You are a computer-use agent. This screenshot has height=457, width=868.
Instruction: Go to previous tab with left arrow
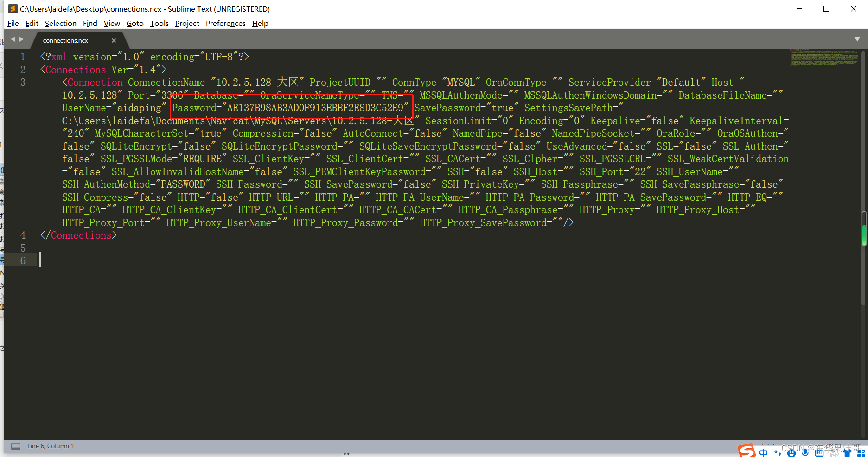pos(13,39)
